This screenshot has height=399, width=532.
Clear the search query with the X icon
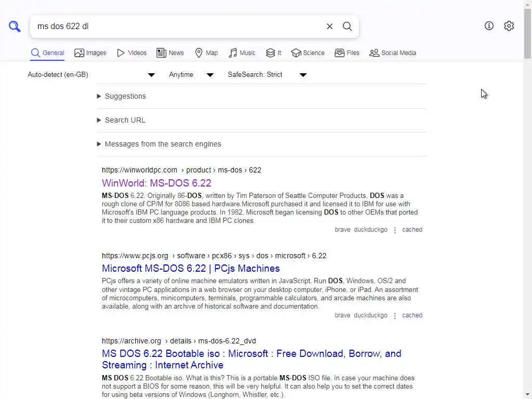pos(329,26)
